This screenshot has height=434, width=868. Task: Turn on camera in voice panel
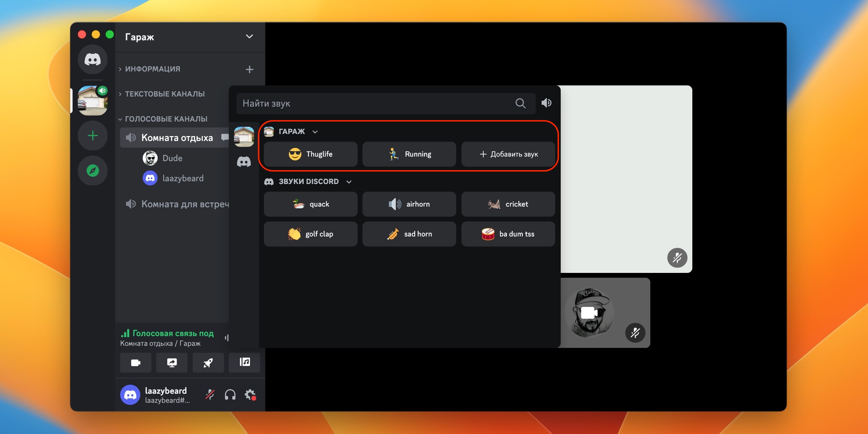point(135,362)
